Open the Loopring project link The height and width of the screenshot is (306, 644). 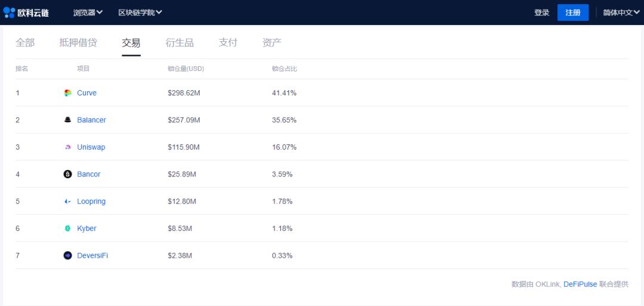[91, 201]
